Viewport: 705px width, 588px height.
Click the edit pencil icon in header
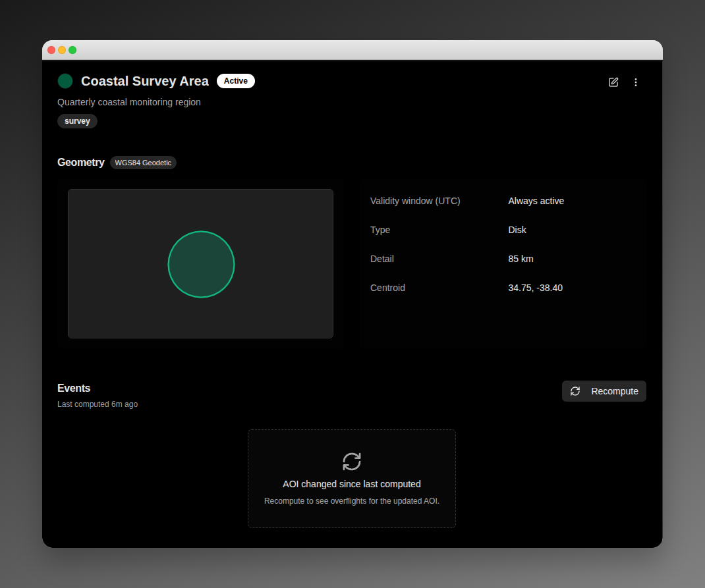(x=613, y=82)
